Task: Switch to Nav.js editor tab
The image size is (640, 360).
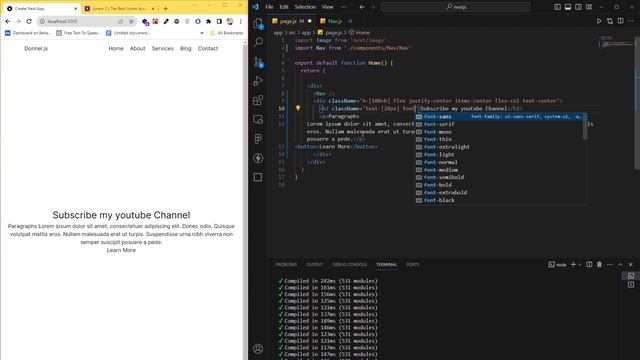Action: 335,21
